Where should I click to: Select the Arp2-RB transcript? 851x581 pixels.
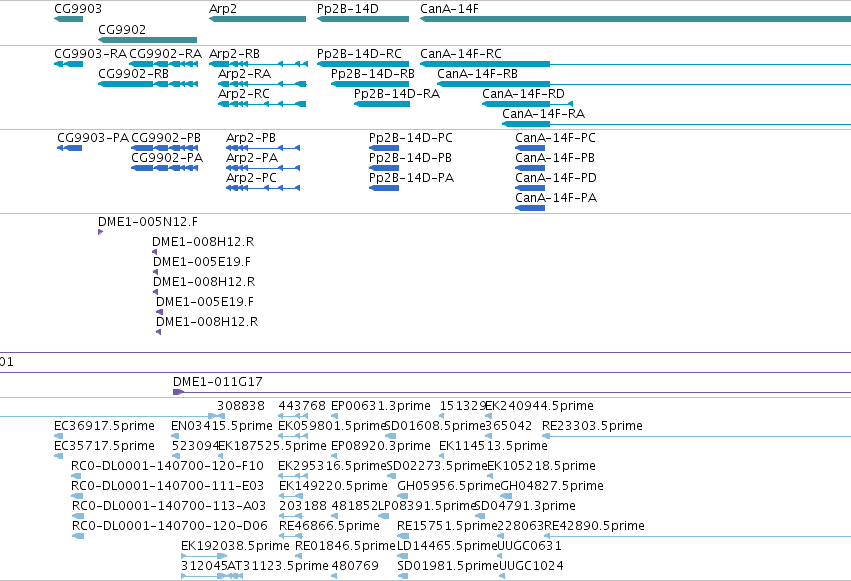tap(258, 64)
